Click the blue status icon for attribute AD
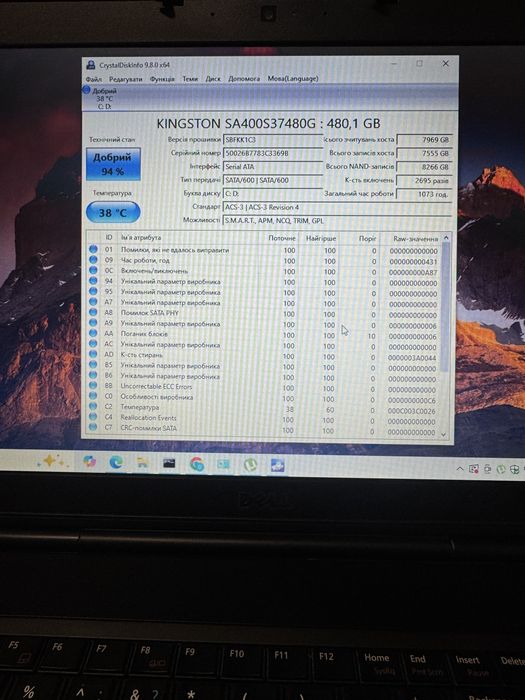Screen dimensions: 525x700 [x=93, y=354]
